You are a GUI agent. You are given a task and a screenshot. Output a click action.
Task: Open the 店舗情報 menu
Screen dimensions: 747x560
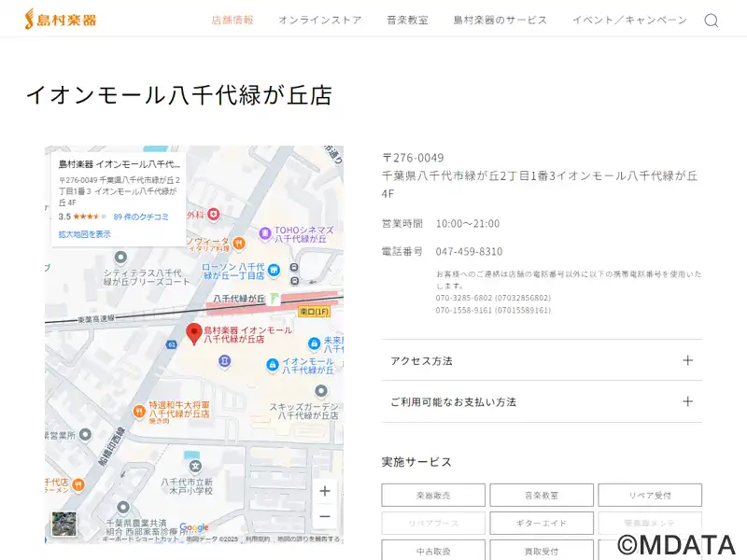[x=233, y=20]
